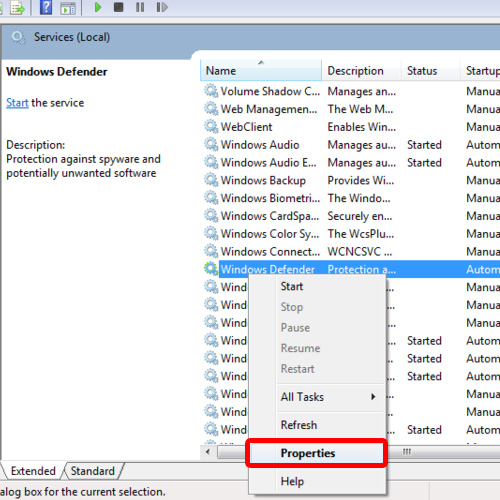This screenshot has width=500, height=500.
Task: Click gear icon beside Windows Audio E... service
Action: [x=211, y=162]
